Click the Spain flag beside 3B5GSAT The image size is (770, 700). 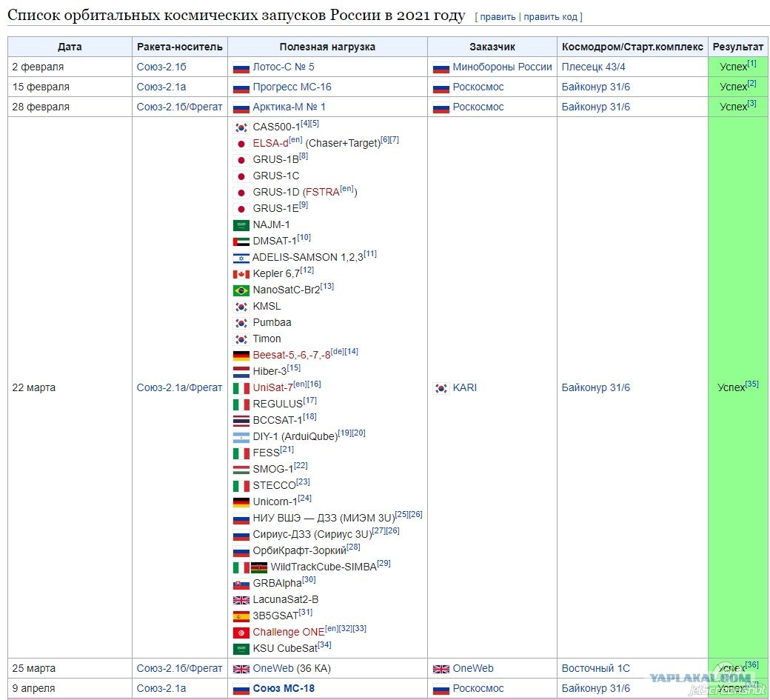(241, 616)
